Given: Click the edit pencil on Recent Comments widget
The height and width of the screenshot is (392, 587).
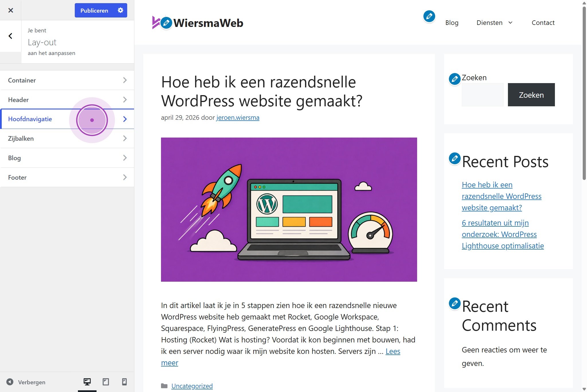Looking at the screenshot, I should pos(455,303).
